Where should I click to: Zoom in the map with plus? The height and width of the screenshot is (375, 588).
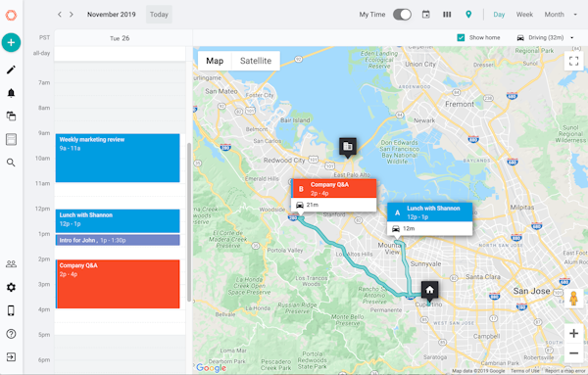pyautogui.click(x=573, y=334)
